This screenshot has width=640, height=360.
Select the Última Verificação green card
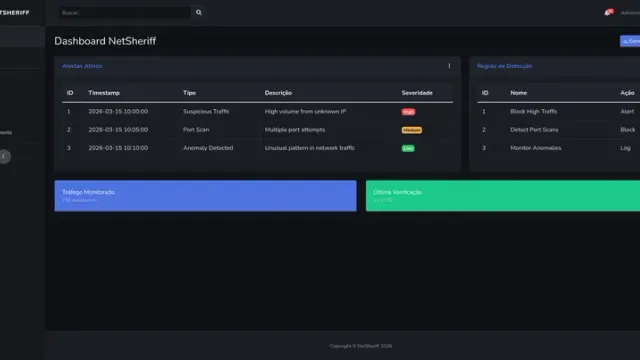(x=503, y=196)
